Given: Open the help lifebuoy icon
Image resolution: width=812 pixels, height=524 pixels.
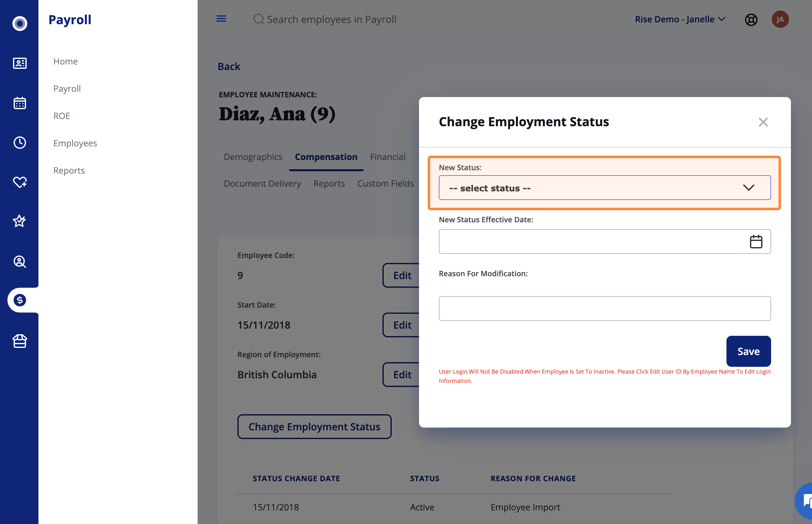Looking at the screenshot, I should tap(751, 20).
